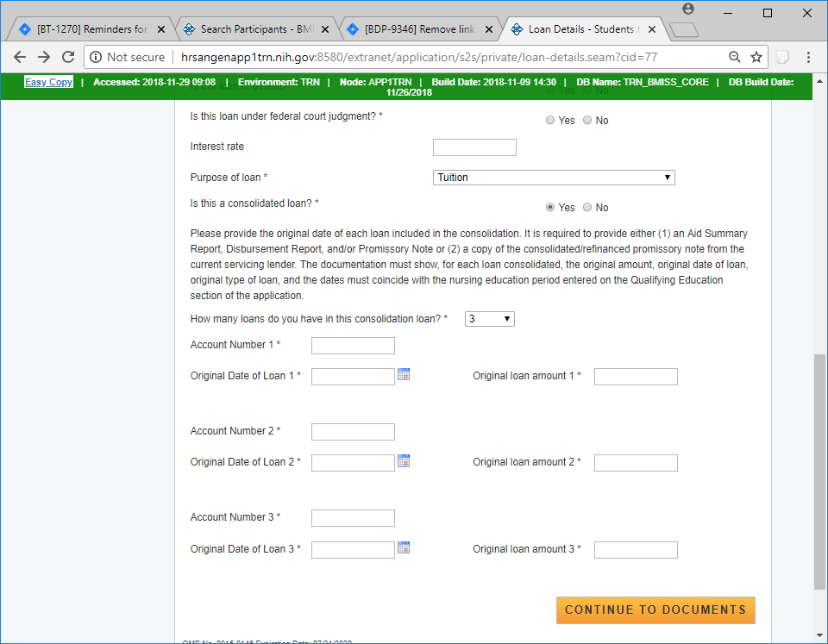Click the Interest rate input field
The image size is (828, 644).
click(474, 147)
